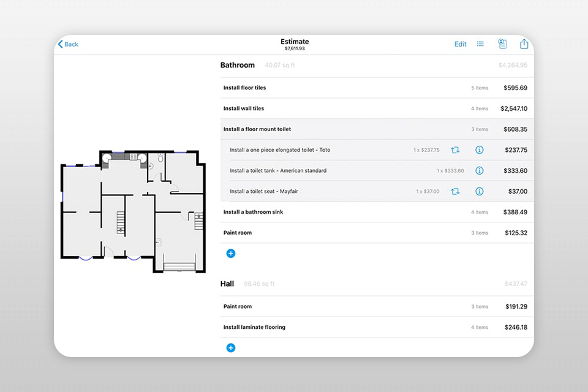The image size is (588, 392).
Task: Select floor tiles total $595.69
Action: click(x=515, y=88)
